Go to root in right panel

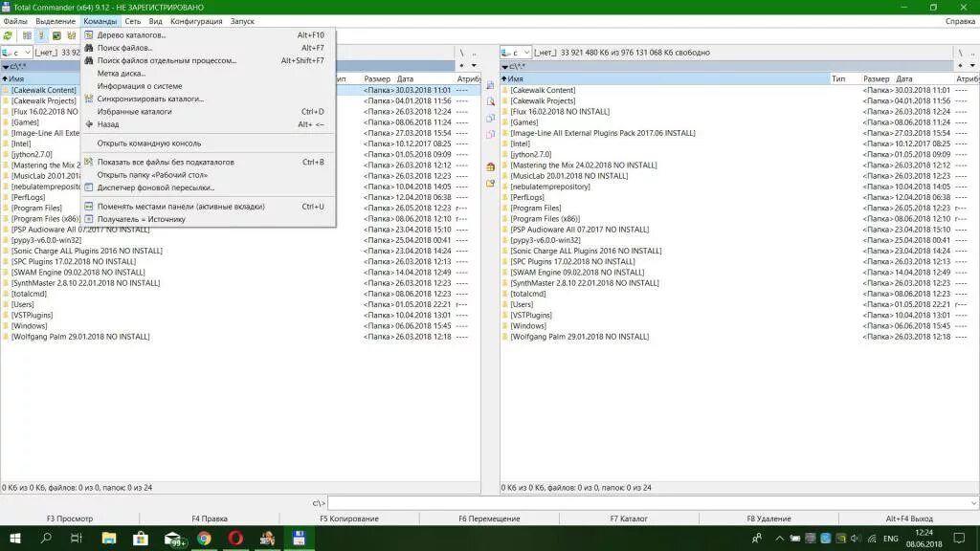point(961,53)
